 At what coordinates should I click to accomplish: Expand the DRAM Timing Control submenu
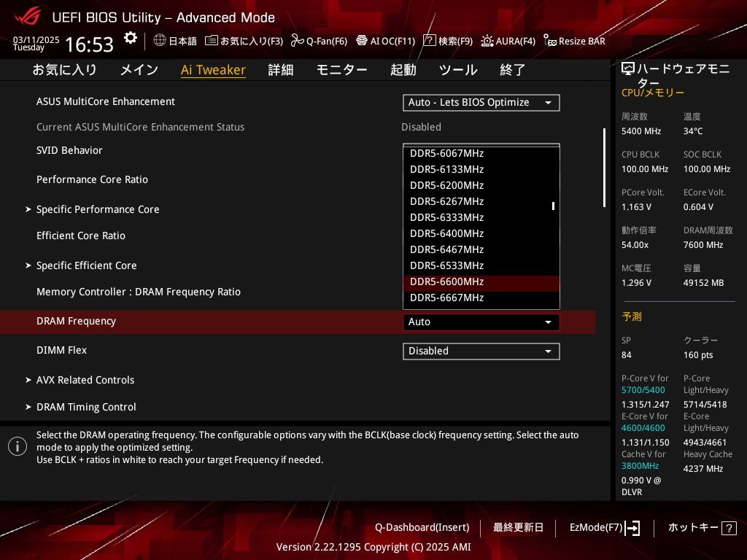point(86,407)
